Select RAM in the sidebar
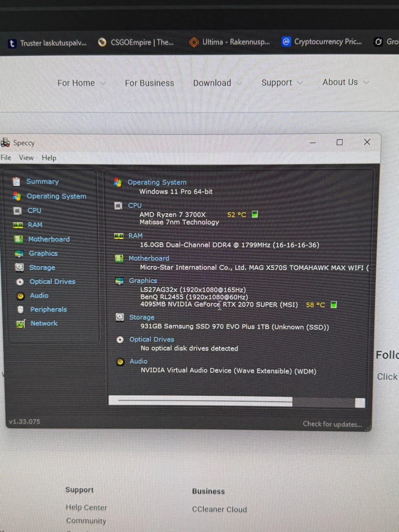399x532 pixels. [x=35, y=225]
